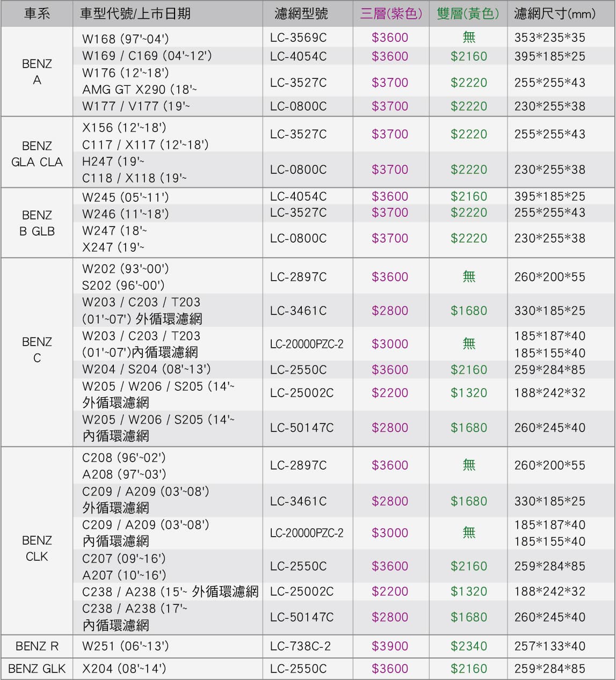Select filter model LC-738C-2
Image resolution: width=616 pixels, height=680 pixels.
pyautogui.click(x=300, y=646)
